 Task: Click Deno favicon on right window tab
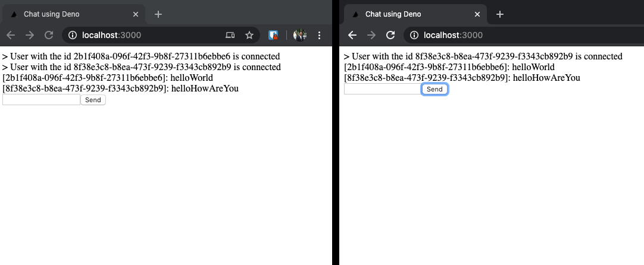(x=356, y=14)
